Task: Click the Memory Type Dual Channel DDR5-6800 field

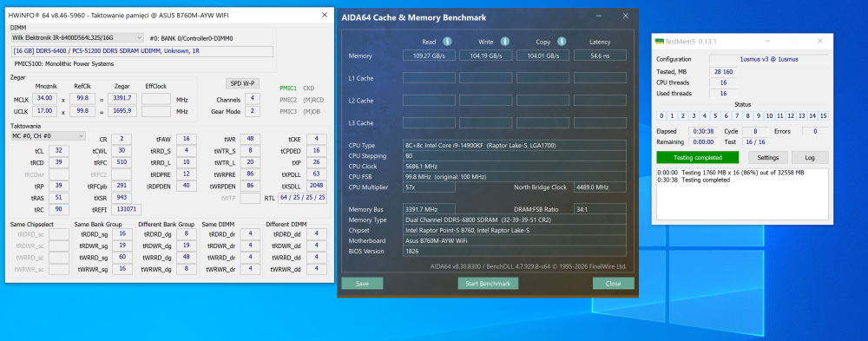Action: point(514,220)
